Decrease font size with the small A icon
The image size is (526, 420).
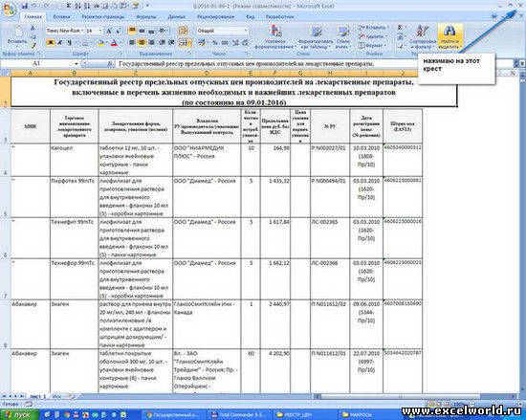(x=118, y=31)
